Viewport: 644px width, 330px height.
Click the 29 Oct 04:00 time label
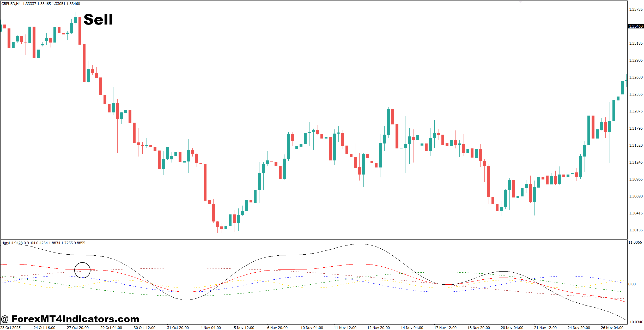tap(111, 328)
